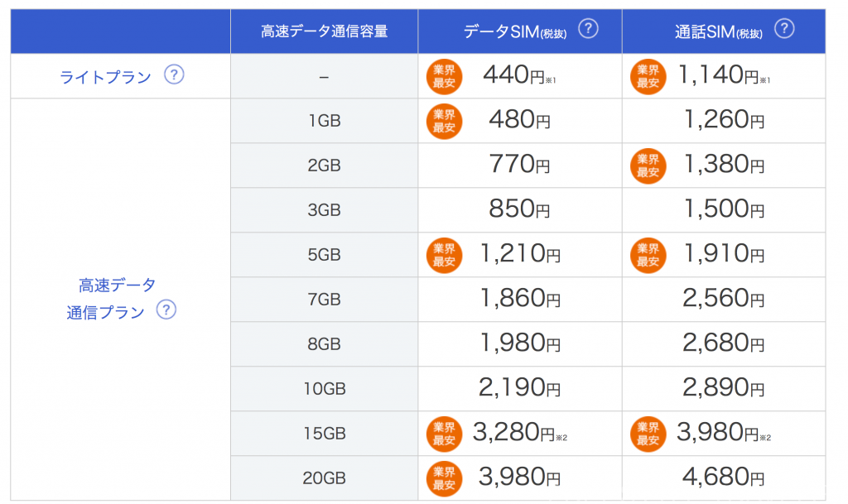Open help icon beside ライトプラン

click(174, 74)
